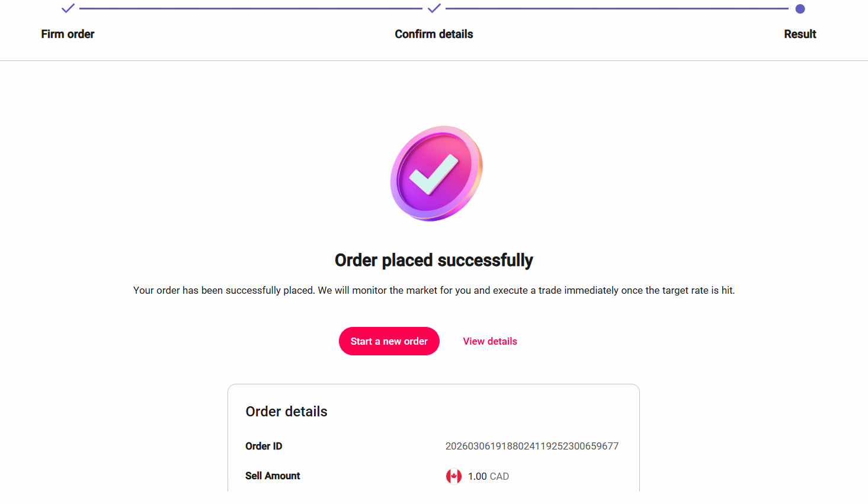Click the Result step circle indicator
The height and width of the screenshot is (504, 868).
800,9
